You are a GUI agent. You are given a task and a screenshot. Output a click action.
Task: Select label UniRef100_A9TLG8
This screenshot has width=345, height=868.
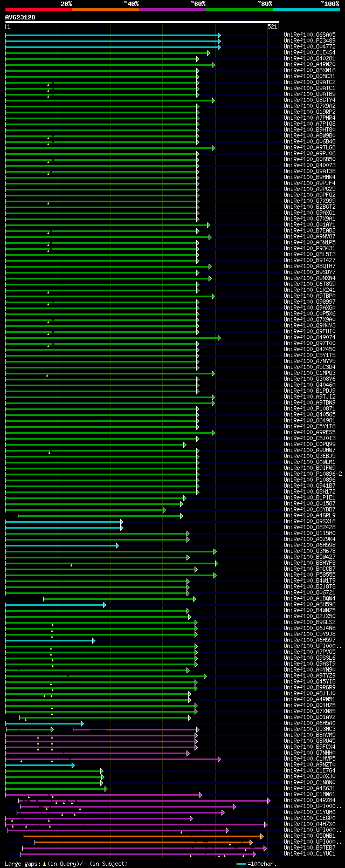click(x=309, y=148)
